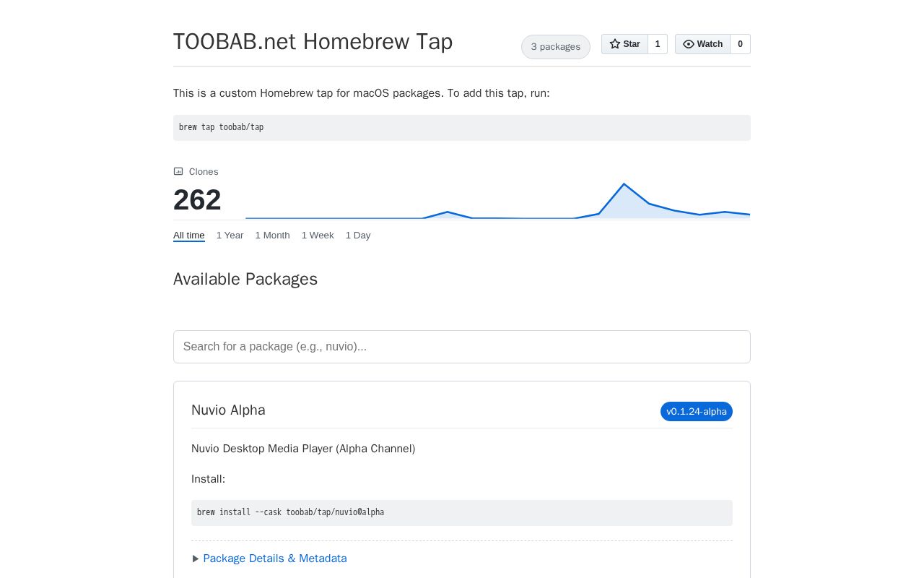The image size is (924, 578).
Task: Click the Nuvio Alpha package title
Action: (228, 410)
